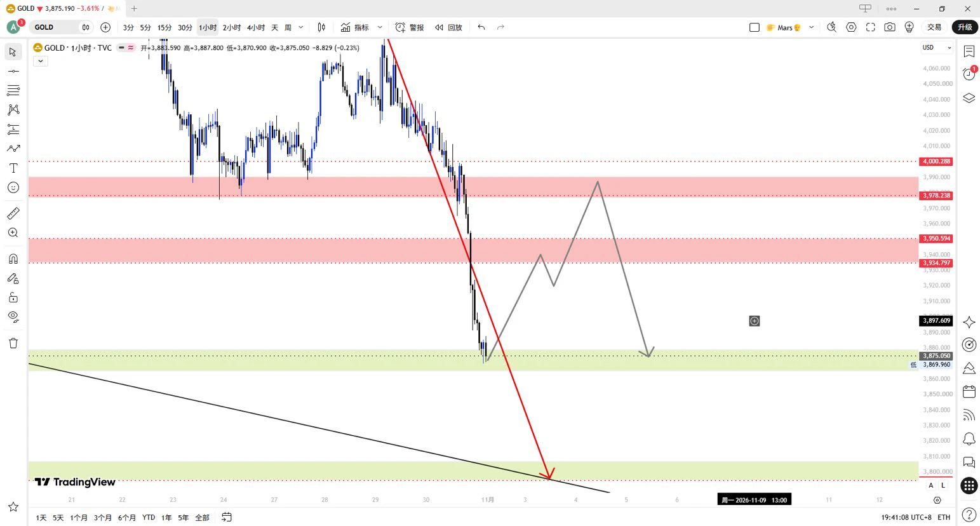Toggle auto scale A button
The image size is (980, 526).
click(x=931, y=485)
